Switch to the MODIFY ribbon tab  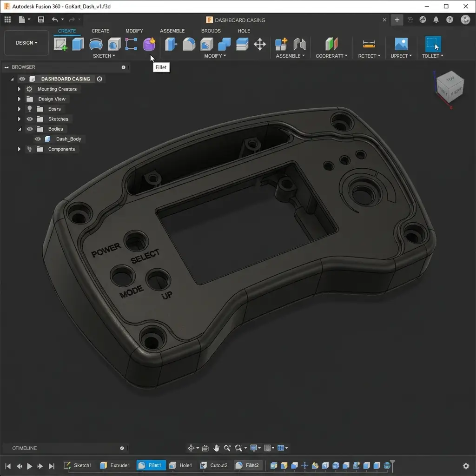click(134, 31)
